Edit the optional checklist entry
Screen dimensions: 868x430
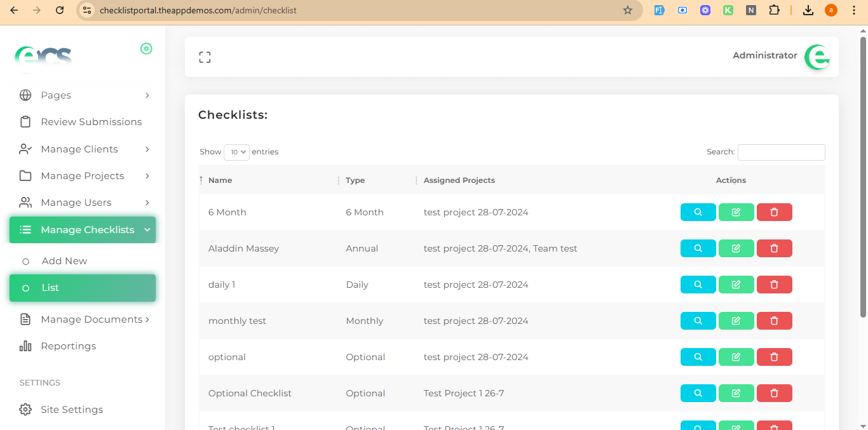[736, 357]
